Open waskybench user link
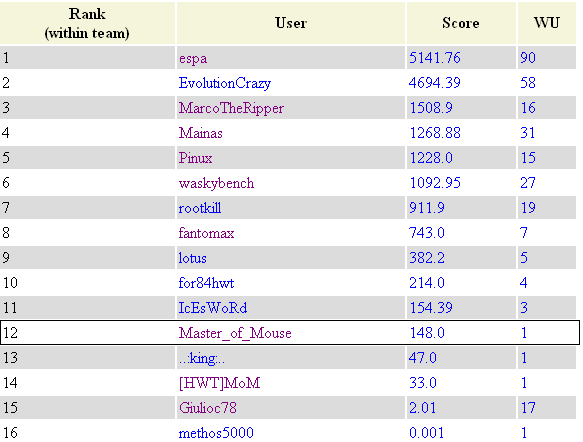The height and width of the screenshot is (442, 583). coord(216,183)
